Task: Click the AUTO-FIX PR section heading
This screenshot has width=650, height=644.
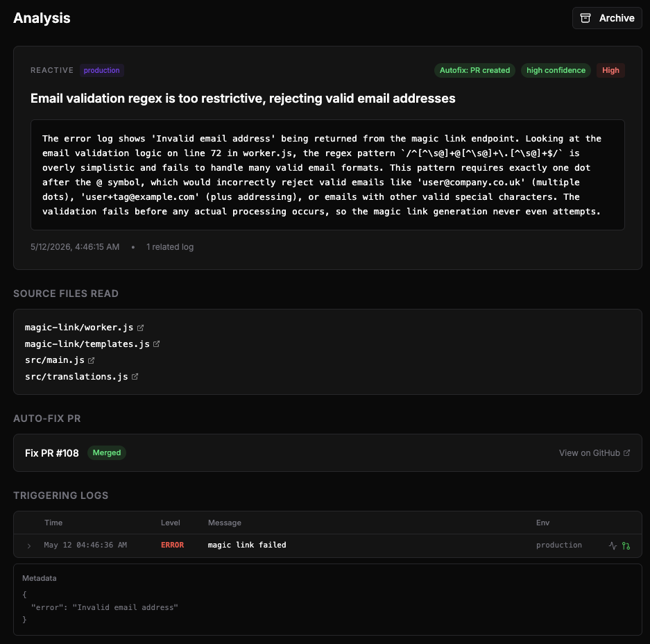Action: (x=47, y=418)
